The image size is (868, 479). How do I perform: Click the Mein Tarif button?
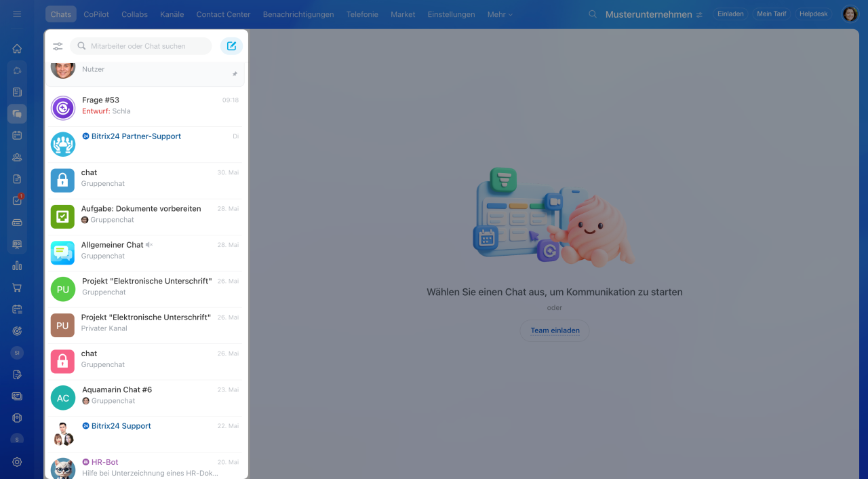[x=772, y=14]
